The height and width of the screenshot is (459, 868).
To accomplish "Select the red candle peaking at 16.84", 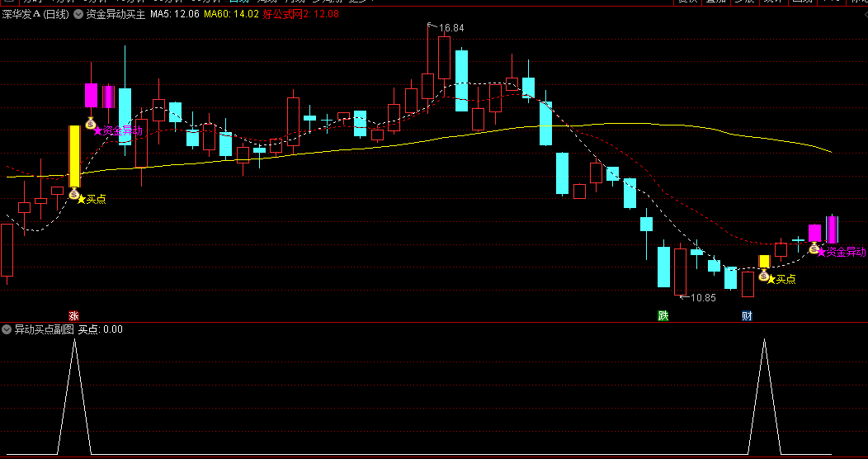I will 427,85.
